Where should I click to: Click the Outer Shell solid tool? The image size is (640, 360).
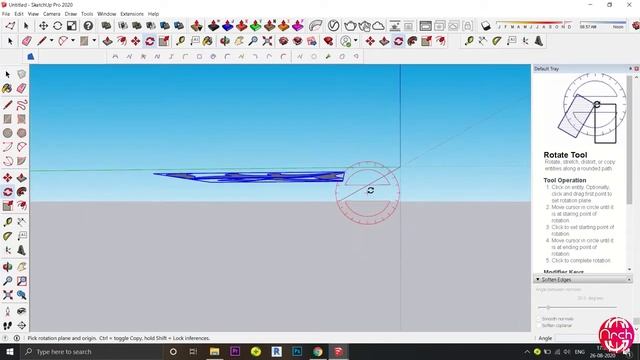click(x=106, y=26)
